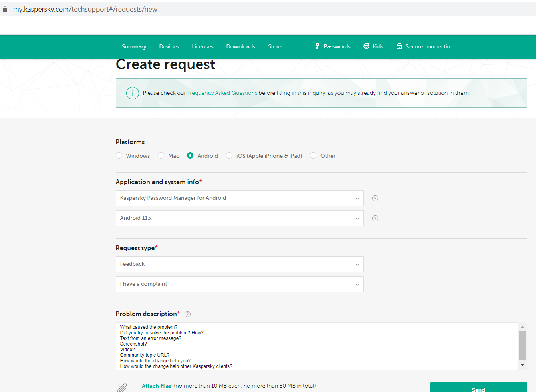The height and width of the screenshot is (392, 536).
Task: Open help icon beside application dropdown
Action: click(x=375, y=198)
